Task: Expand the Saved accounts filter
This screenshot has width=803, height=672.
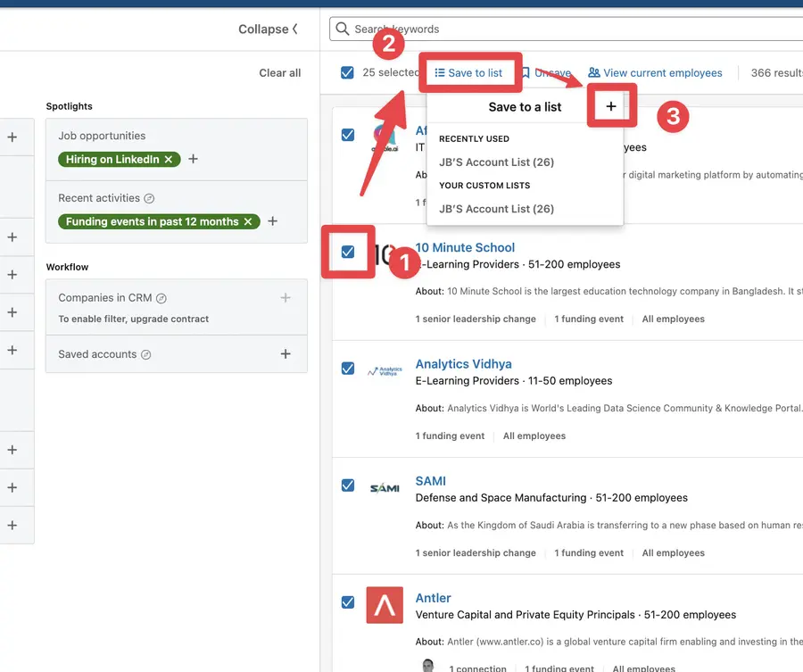Action: pos(286,353)
